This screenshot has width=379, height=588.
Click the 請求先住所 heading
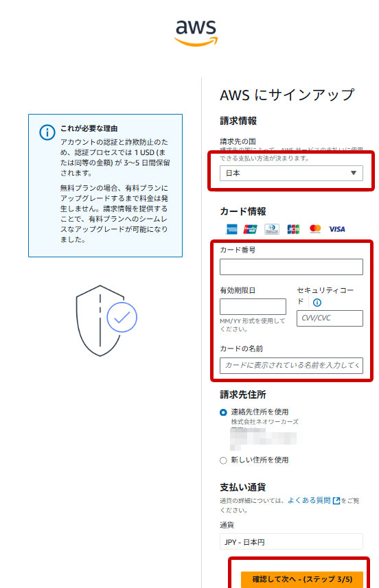(243, 395)
